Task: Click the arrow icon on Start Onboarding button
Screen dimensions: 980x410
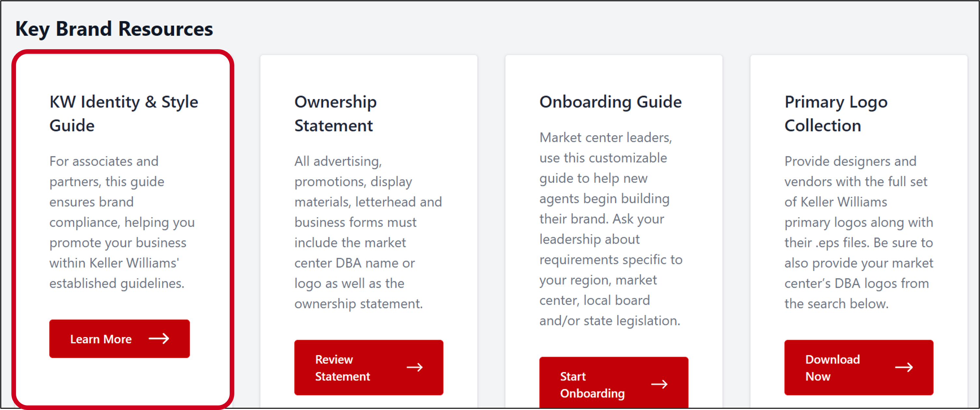Action: click(x=659, y=384)
